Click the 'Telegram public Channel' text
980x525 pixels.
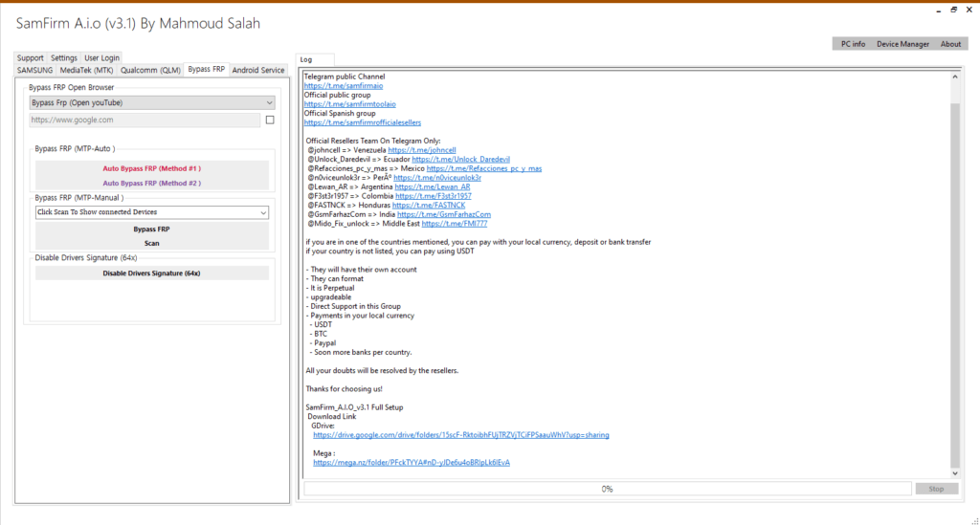(345, 77)
